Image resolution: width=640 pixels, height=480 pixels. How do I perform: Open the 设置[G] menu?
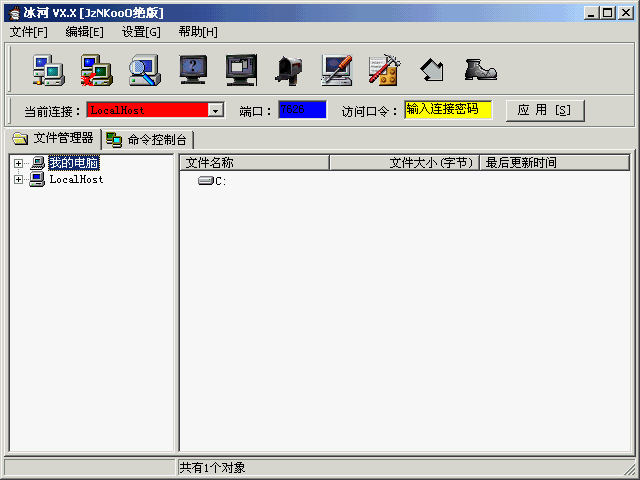(141, 32)
